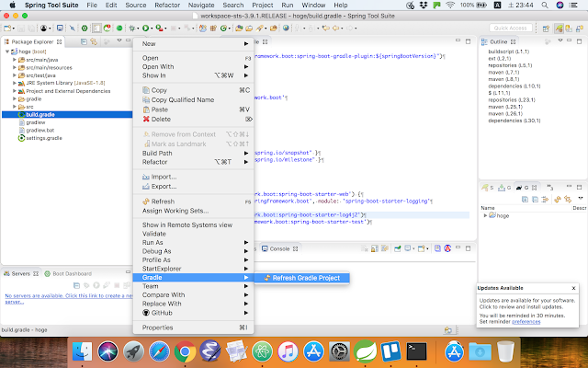Click the Name column header in Gradle Tasks
The height and width of the screenshot is (368, 588).
(x=488, y=208)
